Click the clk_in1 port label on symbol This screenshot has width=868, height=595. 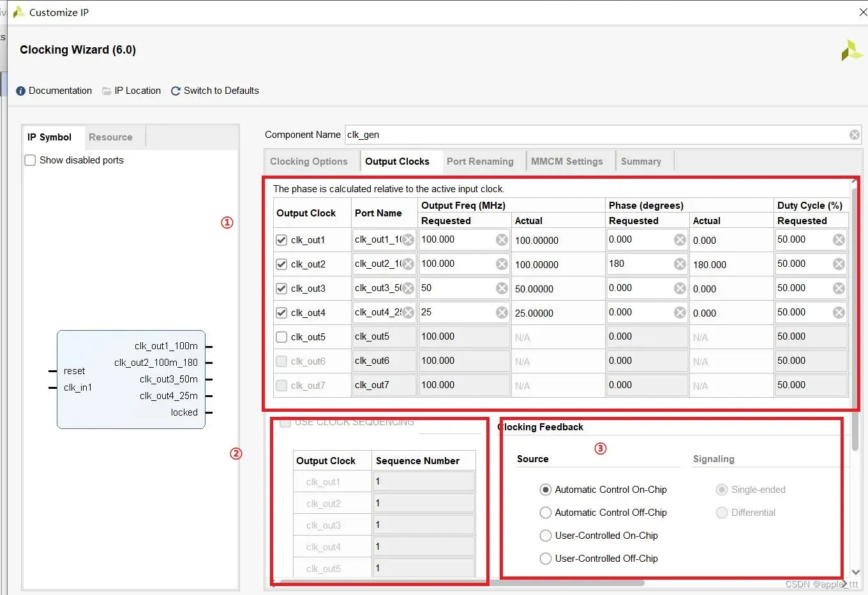click(x=78, y=388)
